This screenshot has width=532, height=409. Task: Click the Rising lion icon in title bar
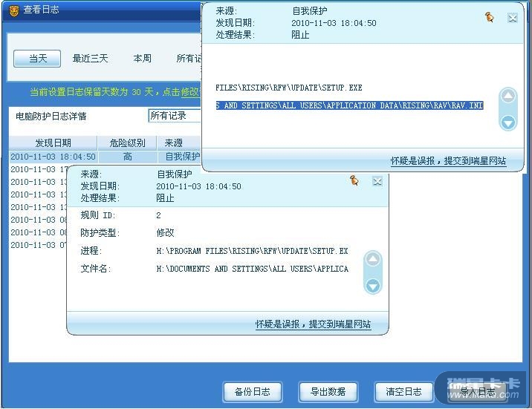pyautogui.click(x=14, y=10)
